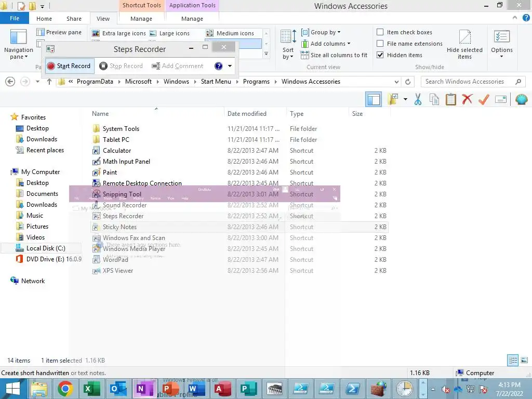Click Search Windows Accessories field
The height and width of the screenshot is (399, 532).
(x=473, y=82)
